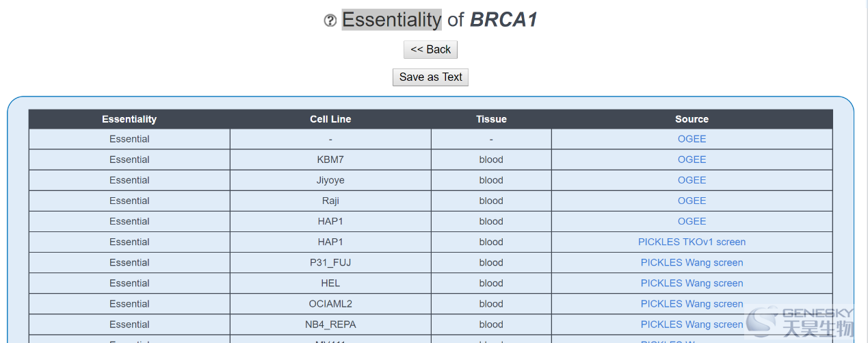The image size is (868, 343).
Task: Open PICKLES Wang screen link for HEL
Action: click(x=692, y=283)
